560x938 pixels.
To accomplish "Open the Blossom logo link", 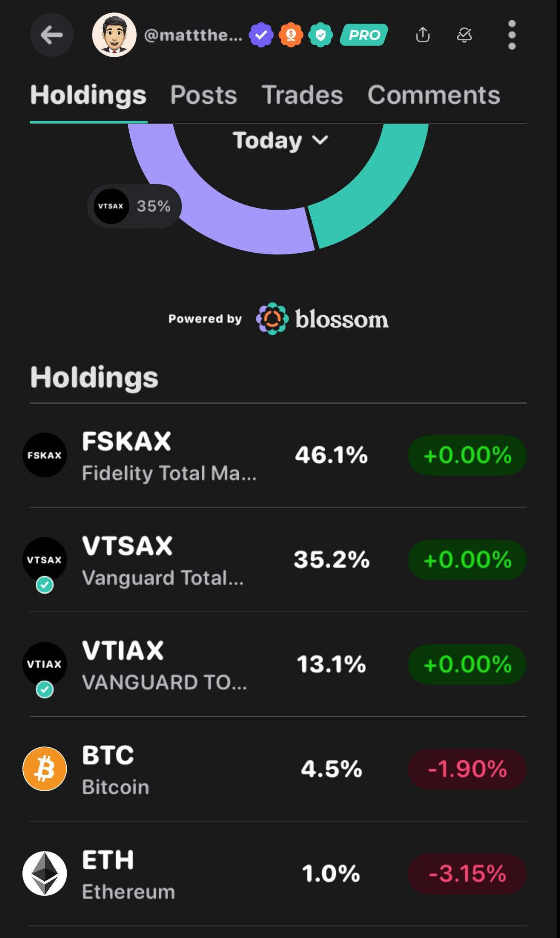I will pyautogui.click(x=322, y=319).
